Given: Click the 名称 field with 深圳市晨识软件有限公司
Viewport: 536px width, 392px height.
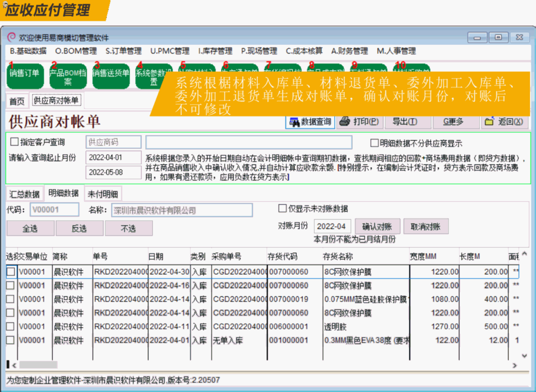Looking at the screenshot, I should 182,211.
